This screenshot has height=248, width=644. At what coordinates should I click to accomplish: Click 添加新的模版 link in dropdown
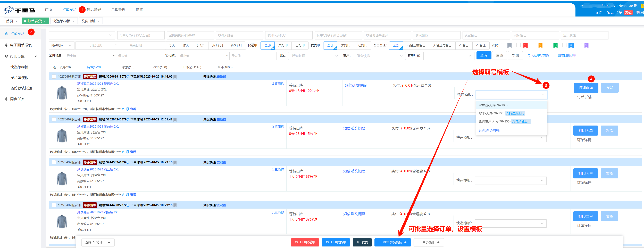[489, 130]
